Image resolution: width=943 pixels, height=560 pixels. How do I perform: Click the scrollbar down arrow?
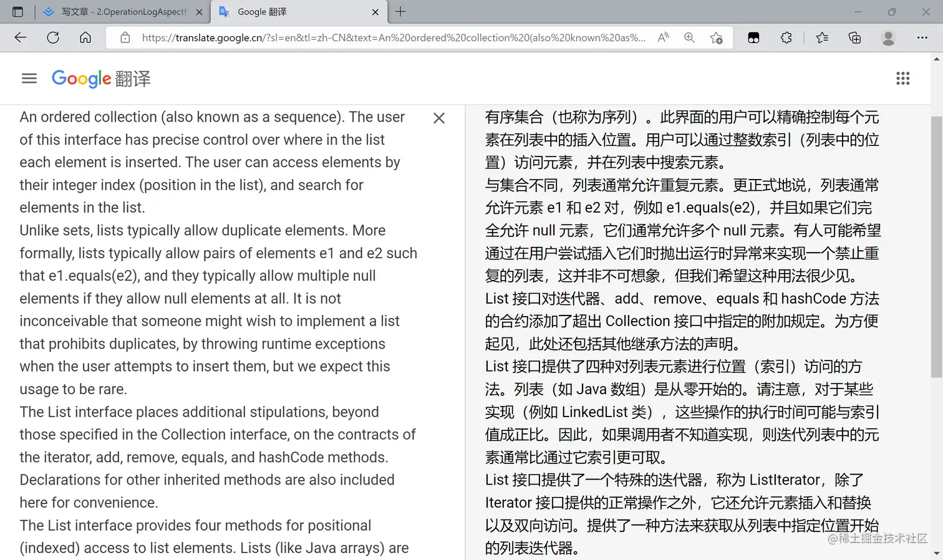[937, 554]
